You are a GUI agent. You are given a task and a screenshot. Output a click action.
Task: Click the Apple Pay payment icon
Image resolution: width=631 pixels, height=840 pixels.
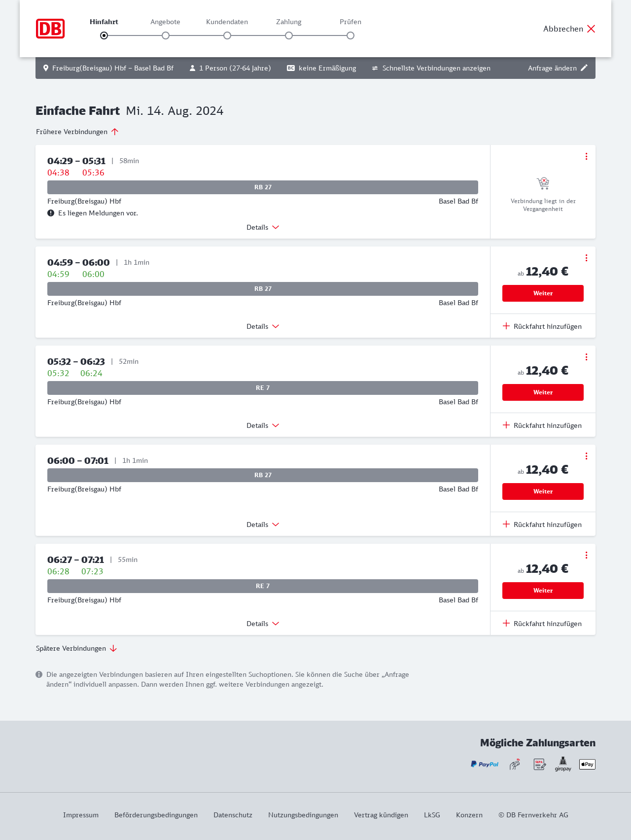587,764
